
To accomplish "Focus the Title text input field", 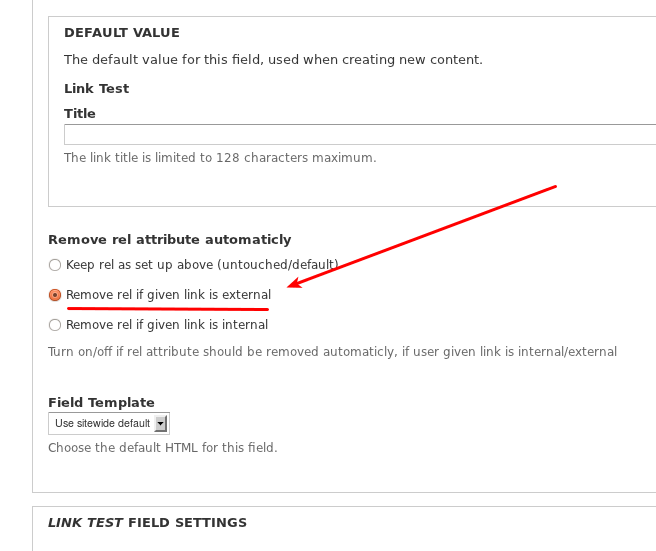I will click(360, 134).
